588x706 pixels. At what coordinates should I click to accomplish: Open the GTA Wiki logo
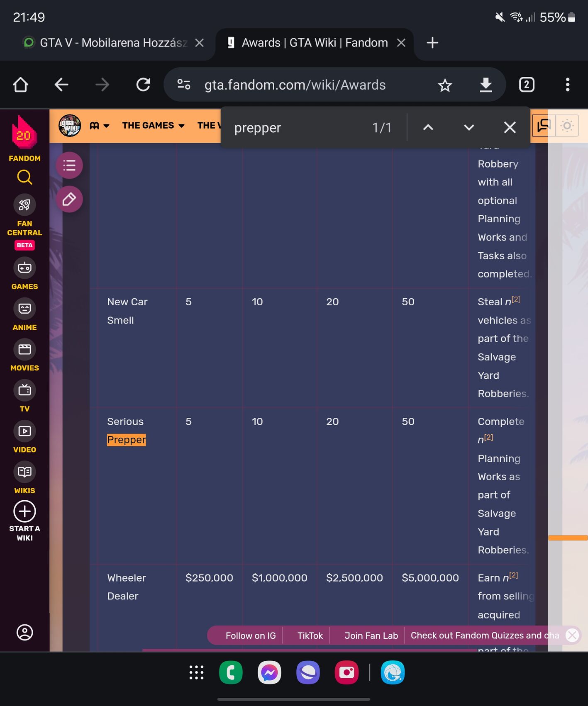[70, 125]
